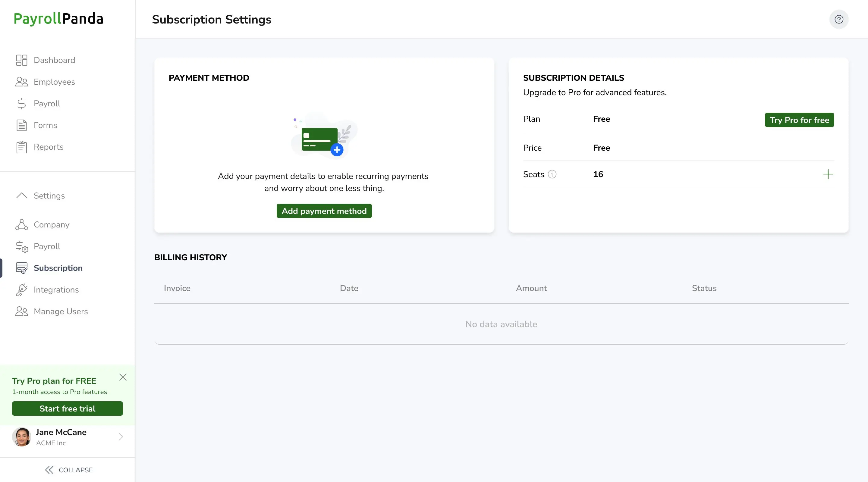Click Try Pro for free button

point(799,120)
